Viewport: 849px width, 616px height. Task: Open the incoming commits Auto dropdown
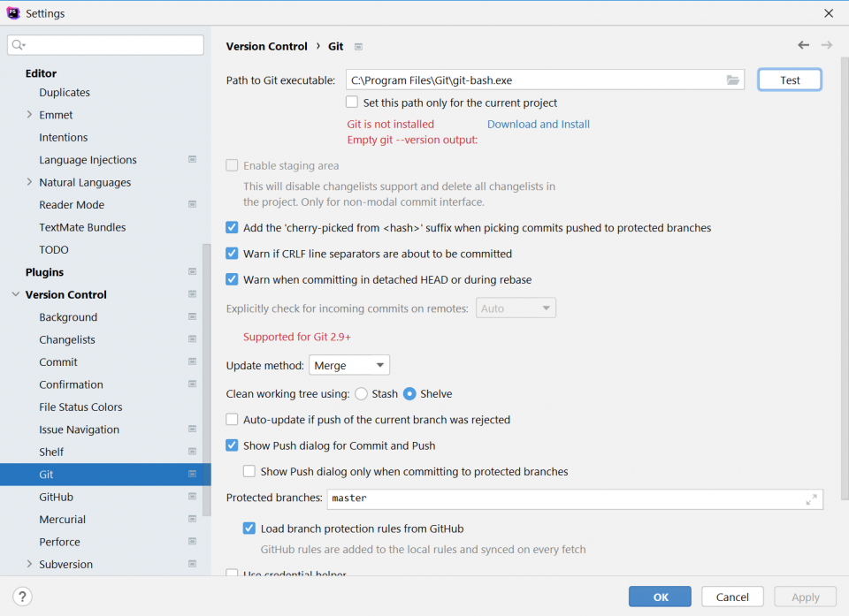(x=516, y=308)
